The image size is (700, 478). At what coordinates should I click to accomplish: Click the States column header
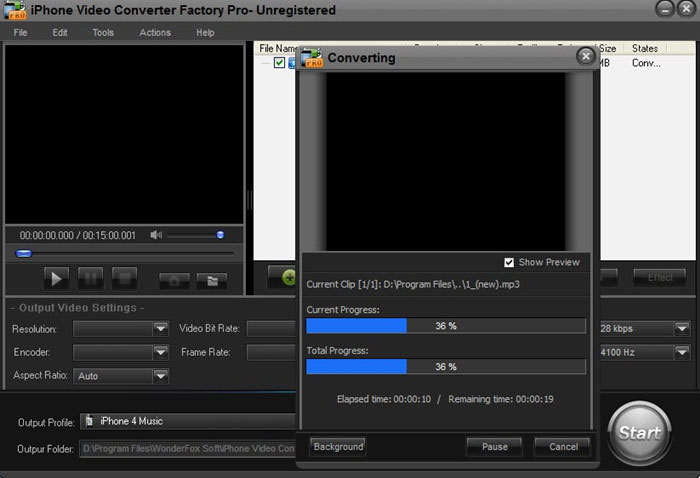(x=645, y=48)
